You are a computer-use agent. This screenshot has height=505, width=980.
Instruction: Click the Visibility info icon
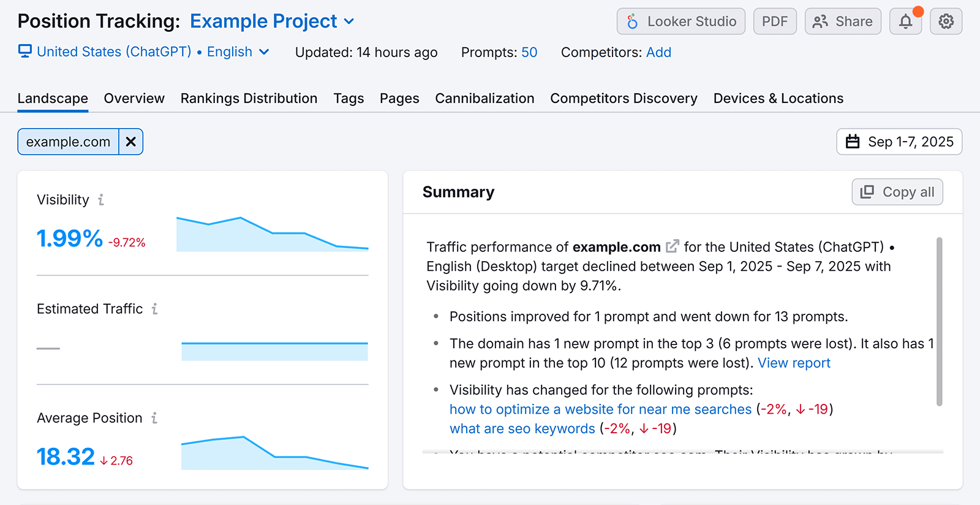point(101,200)
